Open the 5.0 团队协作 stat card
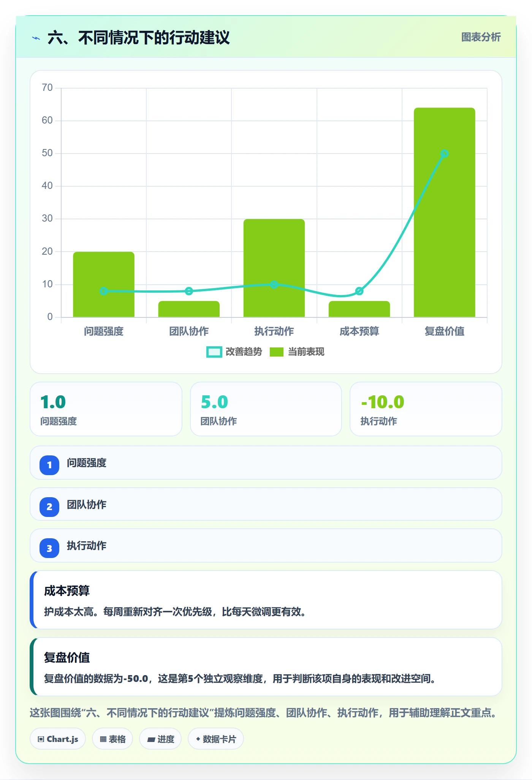Viewport: 532px width, 780px height. [266, 409]
